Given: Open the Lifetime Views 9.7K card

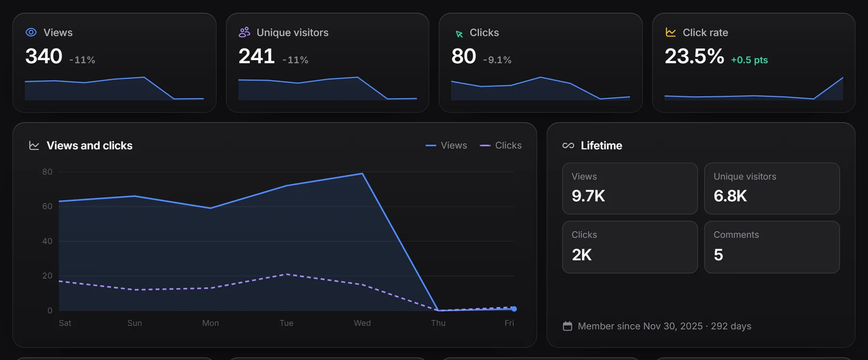Looking at the screenshot, I should coord(630,188).
